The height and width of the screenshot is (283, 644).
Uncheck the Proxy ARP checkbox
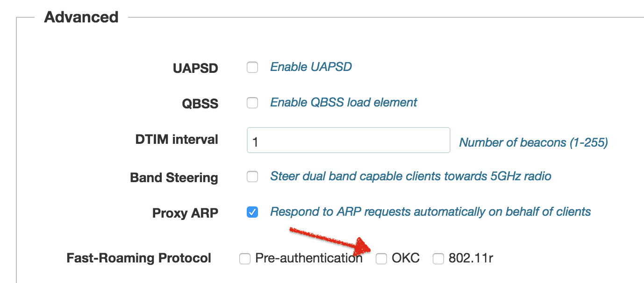[252, 212]
